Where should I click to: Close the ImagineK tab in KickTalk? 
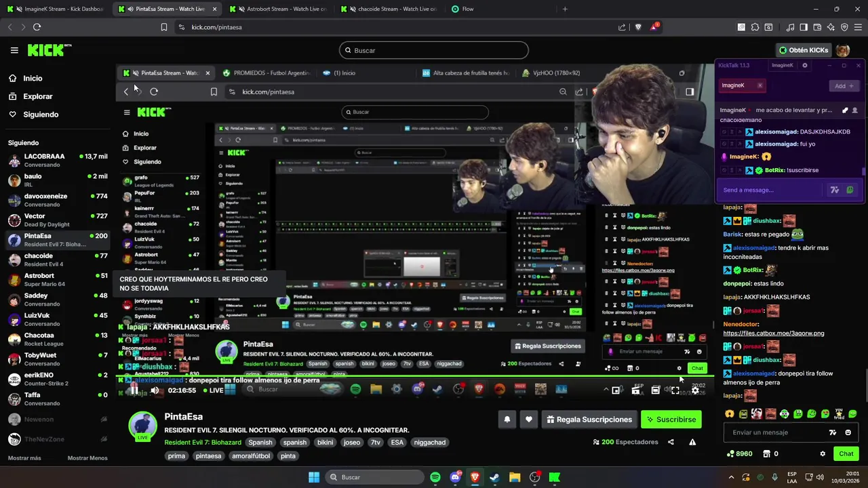click(760, 85)
